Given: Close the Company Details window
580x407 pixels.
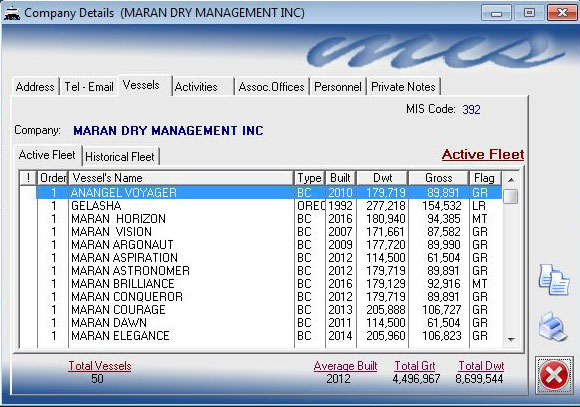Looking at the screenshot, I should coord(562,13).
